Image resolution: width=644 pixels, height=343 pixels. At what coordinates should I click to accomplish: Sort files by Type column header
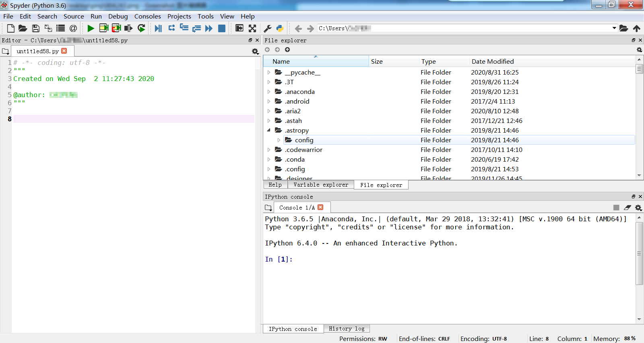point(444,62)
